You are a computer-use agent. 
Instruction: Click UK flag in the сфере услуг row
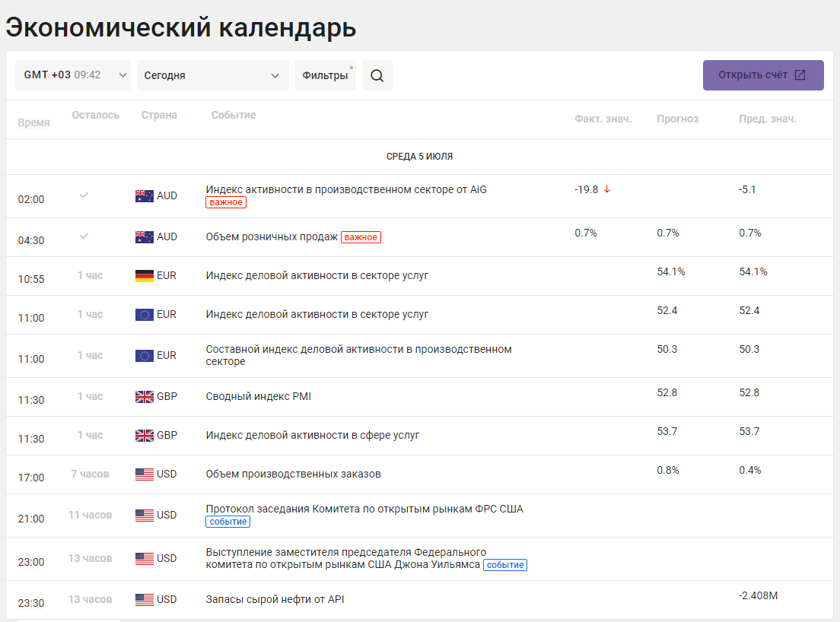(x=144, y=436)
